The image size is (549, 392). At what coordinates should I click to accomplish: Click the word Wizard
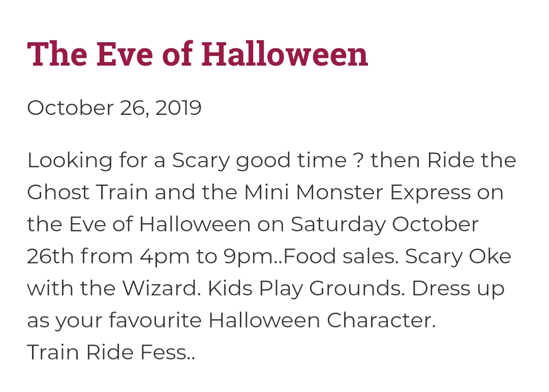[x=161, y=289]
